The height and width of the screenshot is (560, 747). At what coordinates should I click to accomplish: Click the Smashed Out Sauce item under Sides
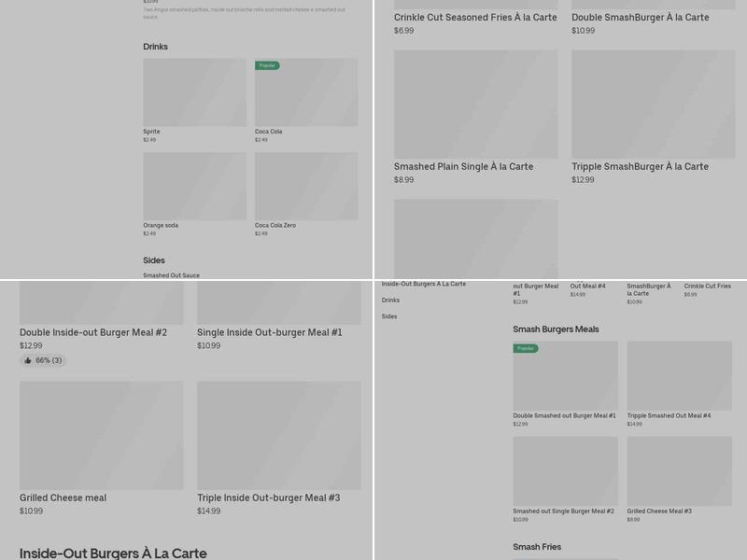click(172, 275)
